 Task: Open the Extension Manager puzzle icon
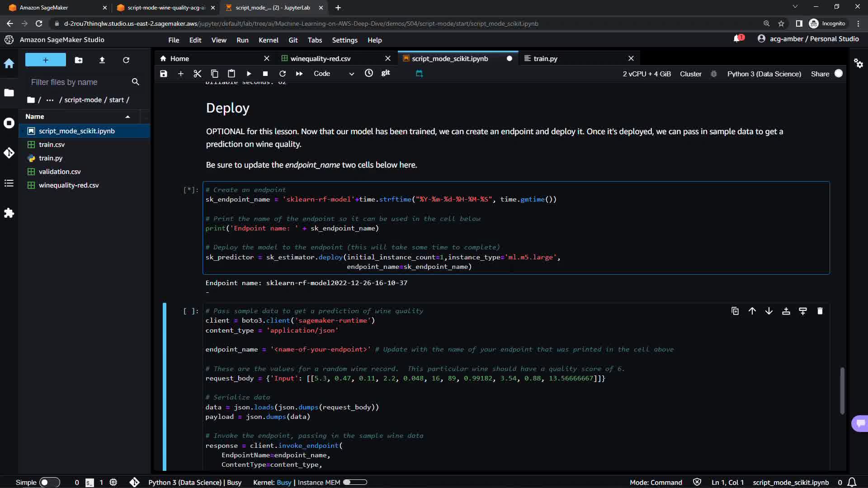pyautogui.click(x=9, y=213)
